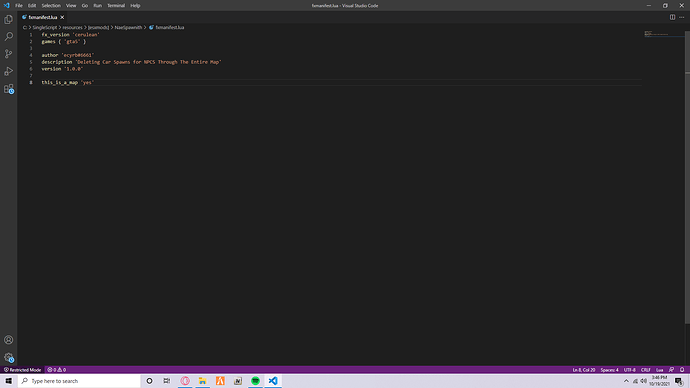Open the Selection menu
Image resolution: width=690 pixels, height=388 pixels.
click(x=51, y=6)
